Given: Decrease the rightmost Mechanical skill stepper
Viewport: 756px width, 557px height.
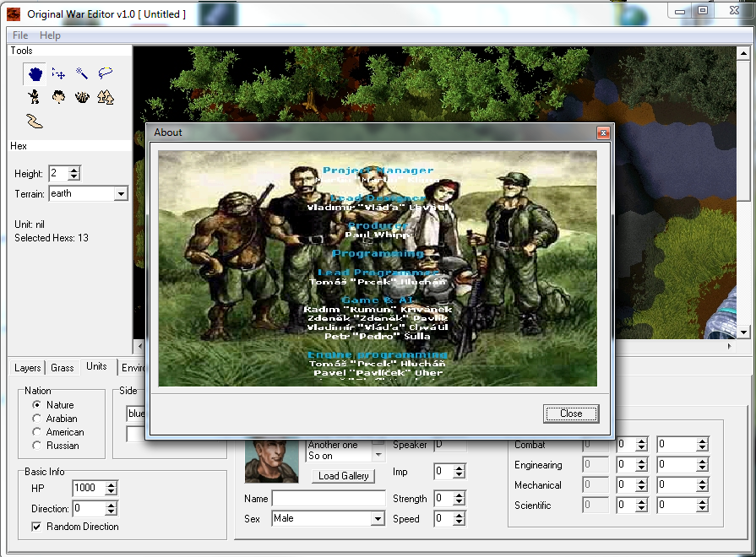Looking at the screenshot, I should [703, 488].
